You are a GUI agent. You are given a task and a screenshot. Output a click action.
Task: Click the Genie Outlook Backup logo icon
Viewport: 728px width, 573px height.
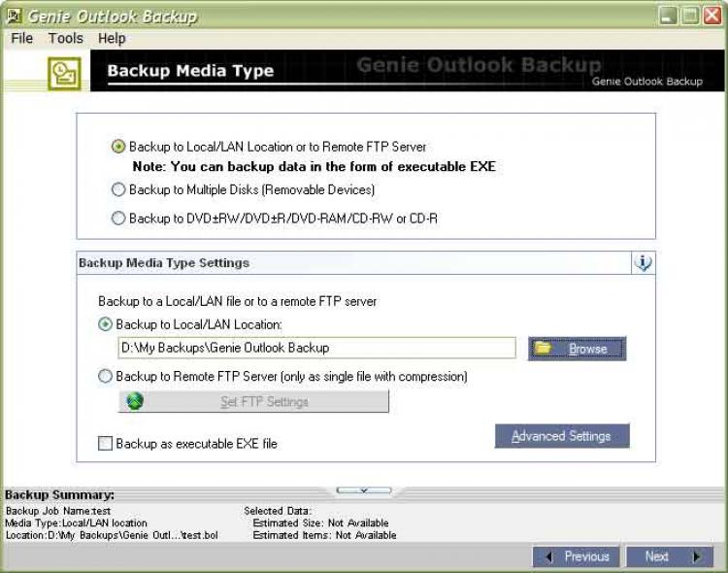click(65, 73)
